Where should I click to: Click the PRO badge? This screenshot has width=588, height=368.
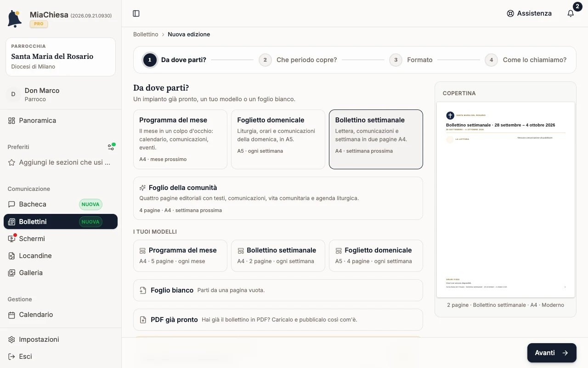tap(39, 24)
